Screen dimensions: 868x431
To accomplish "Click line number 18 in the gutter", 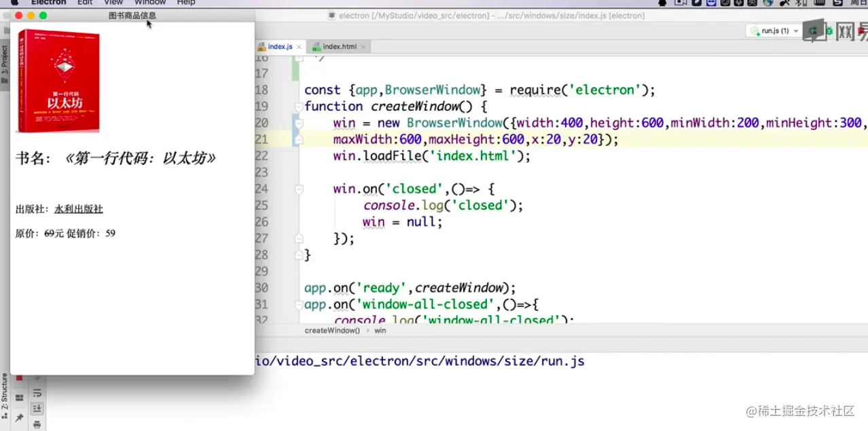I will pyautogui.click(x=261, y=90).
